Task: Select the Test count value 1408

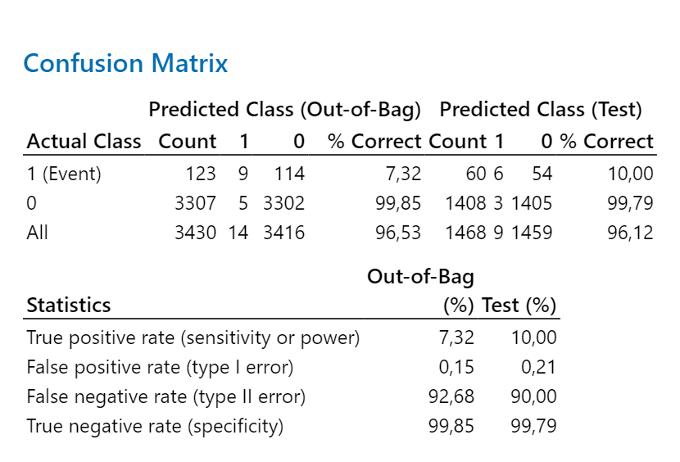Action: click(466, 203)
